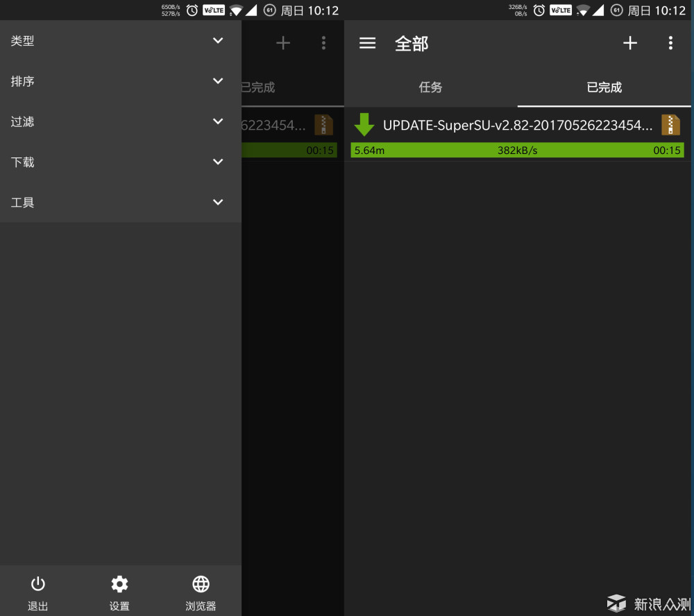This screenshot has height=616, width=694.
Task: Open 设置 via the gear icon
Action: (x=119, y=584)
